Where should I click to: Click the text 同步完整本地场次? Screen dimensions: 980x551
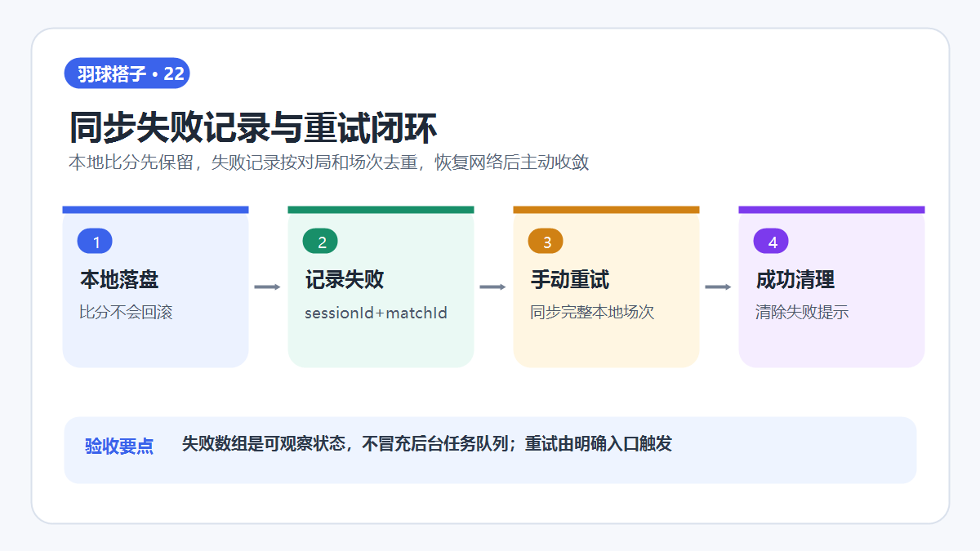(x=592, y=313)
